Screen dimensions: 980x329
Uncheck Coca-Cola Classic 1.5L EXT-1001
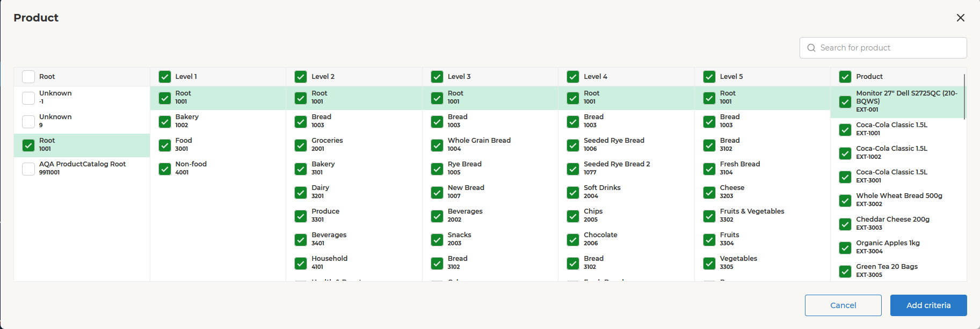845,130
